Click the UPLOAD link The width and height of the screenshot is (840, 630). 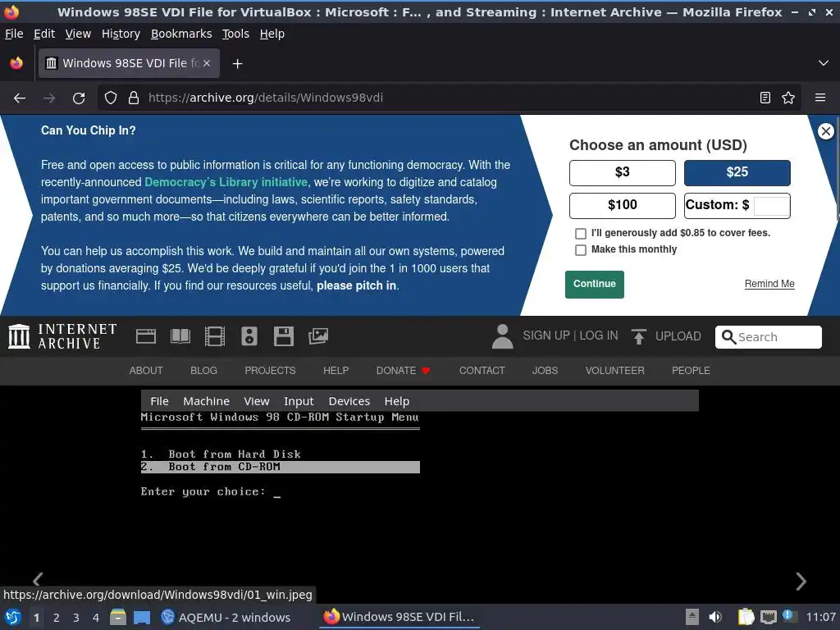[x=678, y=336]
